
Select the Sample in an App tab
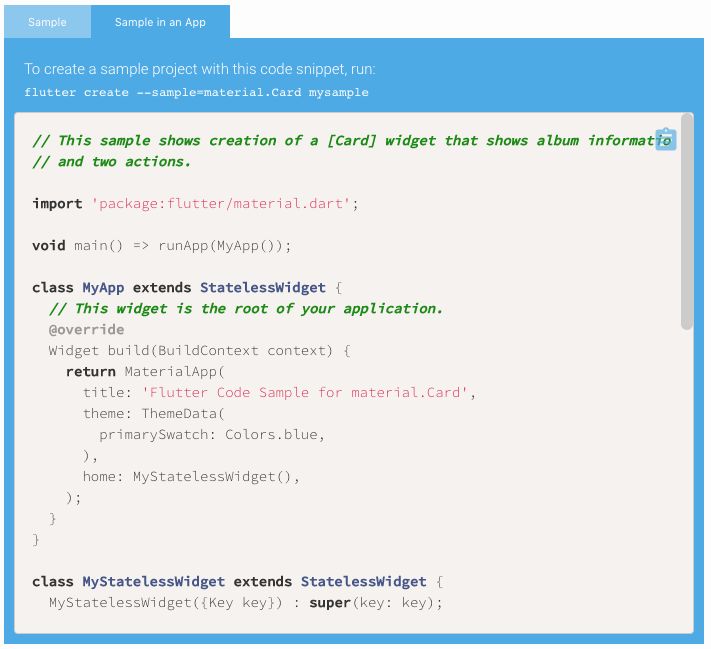160,22
